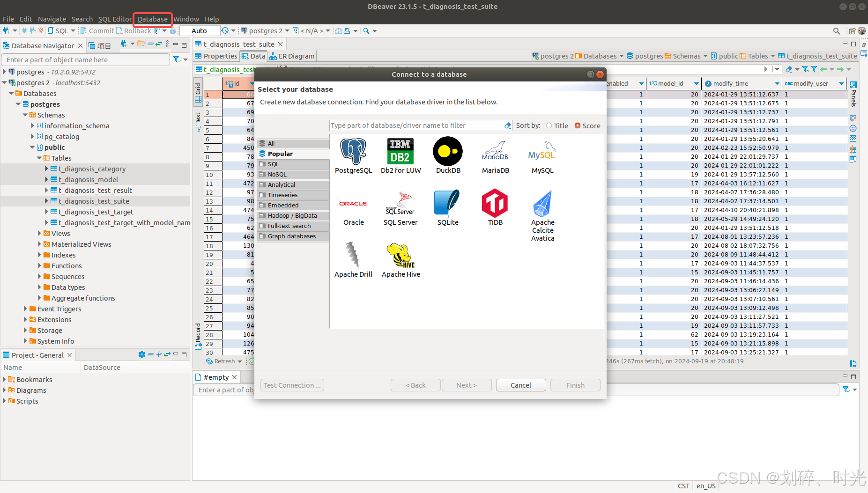This screenshot has height=493, width=868.
Task: Click the filter funnel icon in Database Navigator
Action: coord(177,59)
